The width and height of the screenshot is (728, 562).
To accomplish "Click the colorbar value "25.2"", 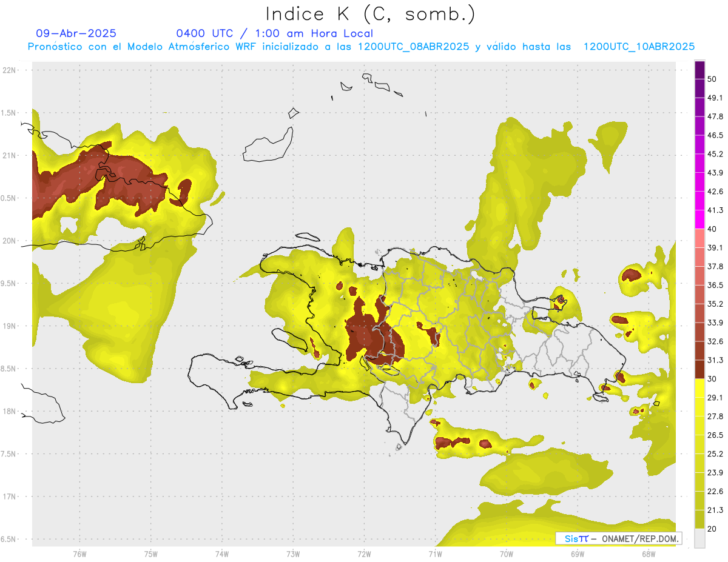I will point(715,454).
